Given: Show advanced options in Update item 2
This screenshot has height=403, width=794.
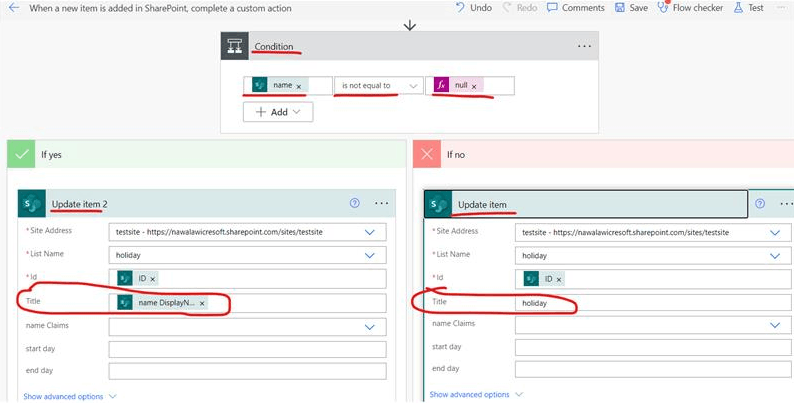Looking at the screenshot, I should tap(70, 396).
